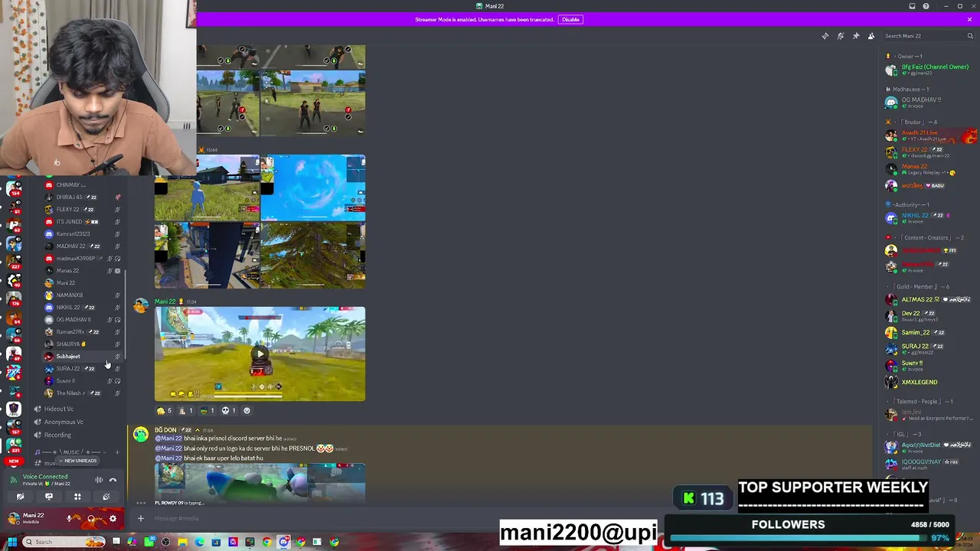Open the Discord inbox icon
Screen dimensions: 980x551
(x=912, y=6)
